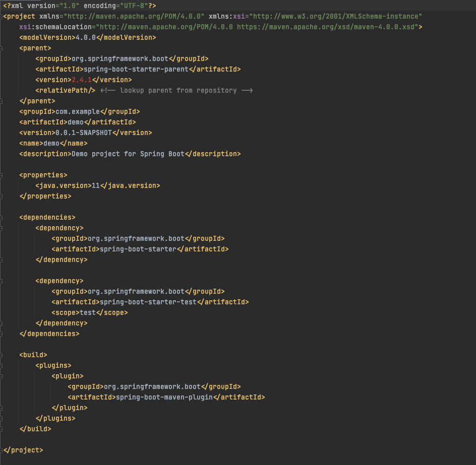Click the scope test line
476x465 pixels.
[x=90, y=313]
